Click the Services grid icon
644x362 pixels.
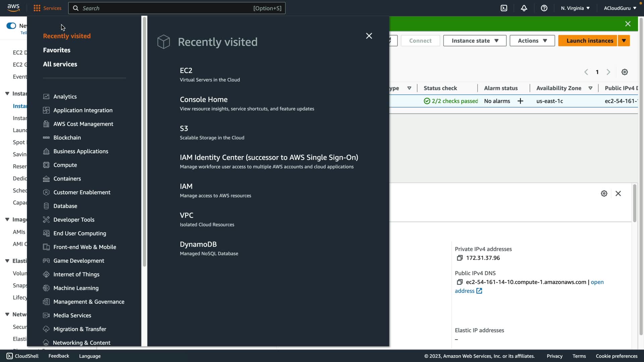(37, 8)
